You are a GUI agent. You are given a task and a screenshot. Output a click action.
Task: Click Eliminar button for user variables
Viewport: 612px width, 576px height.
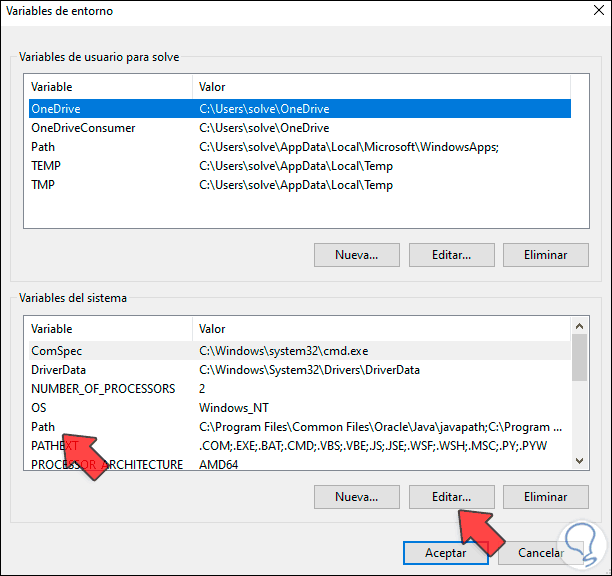[x=545, y=255]
